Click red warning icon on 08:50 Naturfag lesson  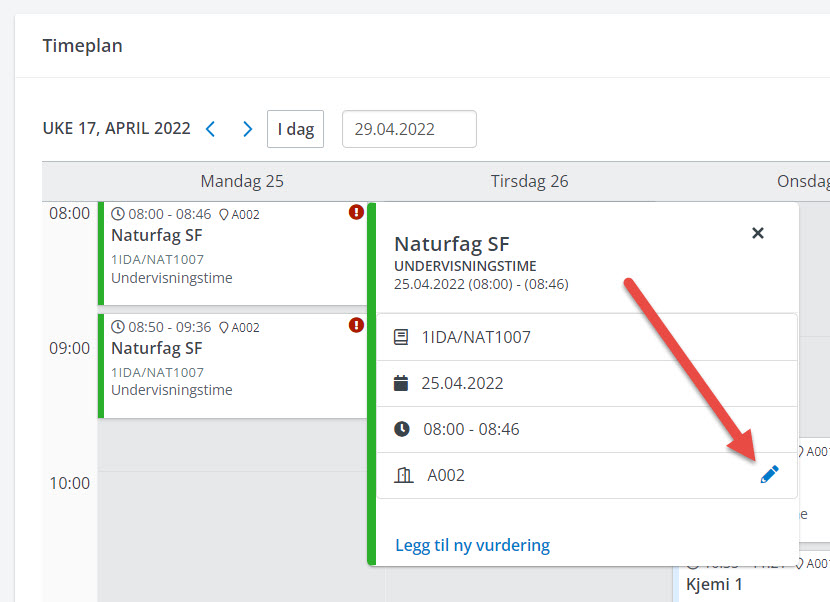(356, 325)
